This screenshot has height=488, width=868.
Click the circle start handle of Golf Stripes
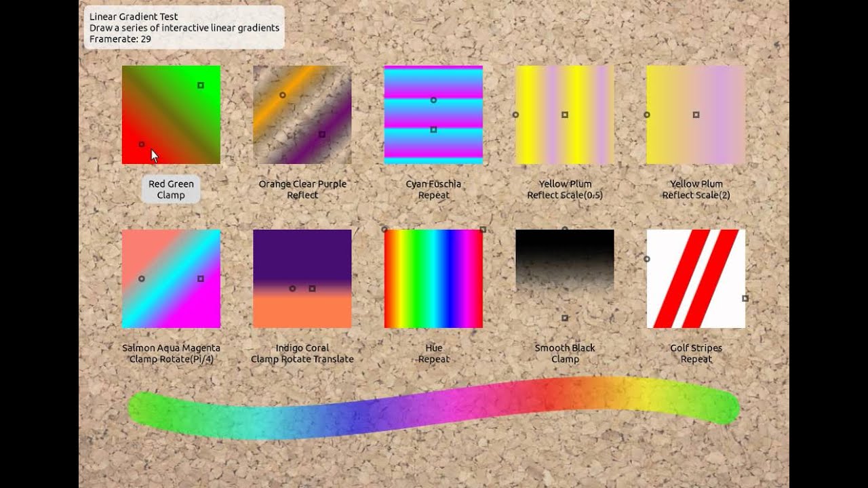pos(647,259)
